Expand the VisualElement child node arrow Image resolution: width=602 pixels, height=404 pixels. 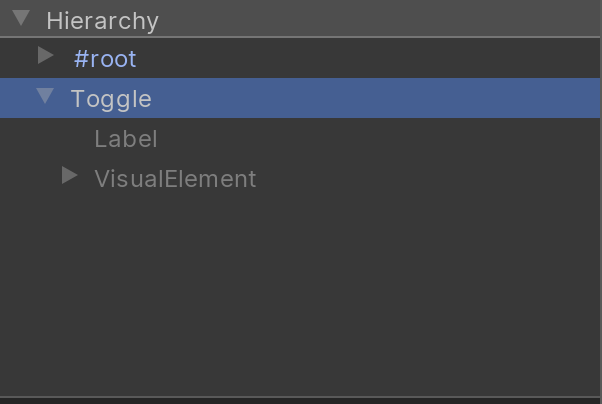pos(69,176)
